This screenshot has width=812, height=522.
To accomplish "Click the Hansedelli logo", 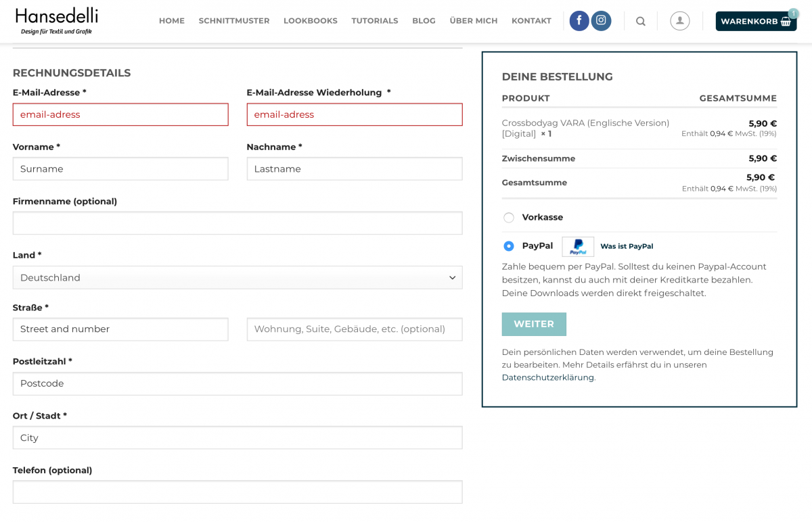I will click(x=57, y=21).
